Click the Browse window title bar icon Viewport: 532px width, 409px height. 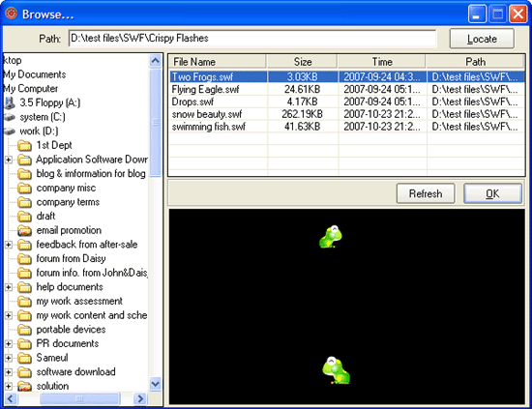[12, 14]
